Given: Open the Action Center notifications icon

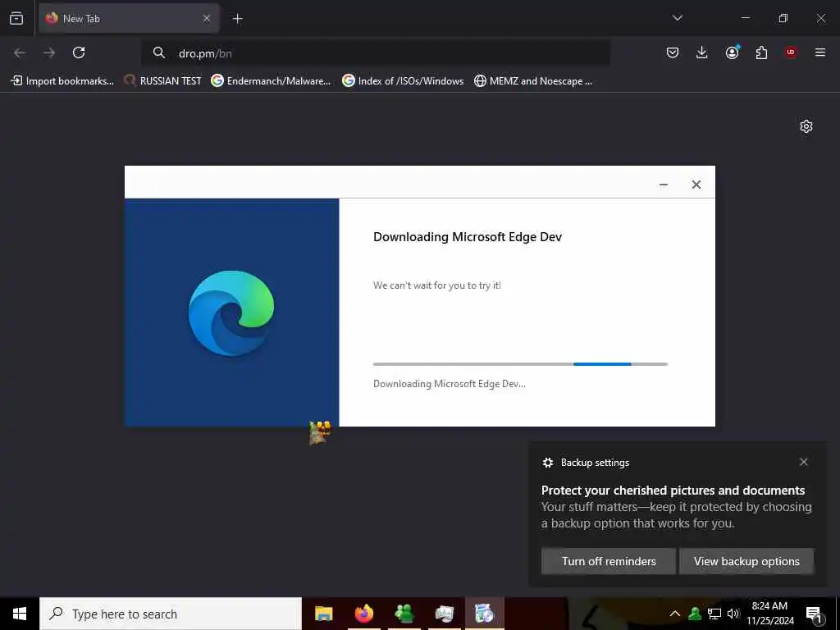Looking at the screenshot, I should tap(814, 614).
